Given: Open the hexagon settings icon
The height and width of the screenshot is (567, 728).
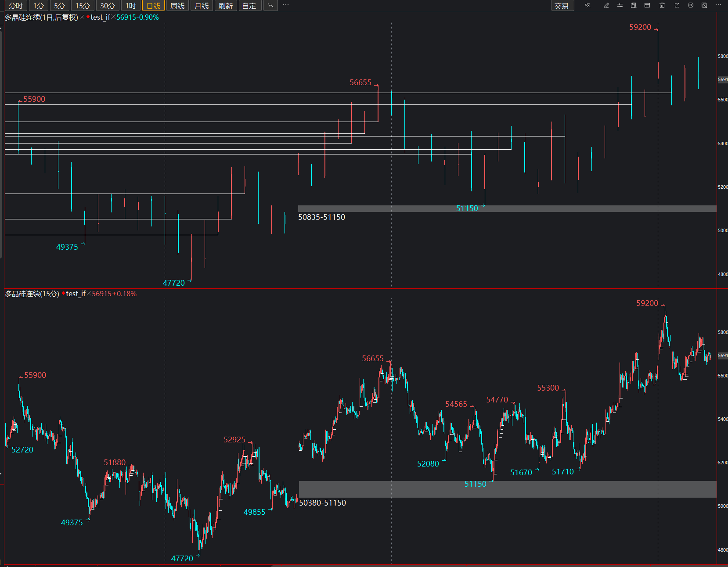Looking at the screenshot, I should pyautogui.click(x=691, y=6).
